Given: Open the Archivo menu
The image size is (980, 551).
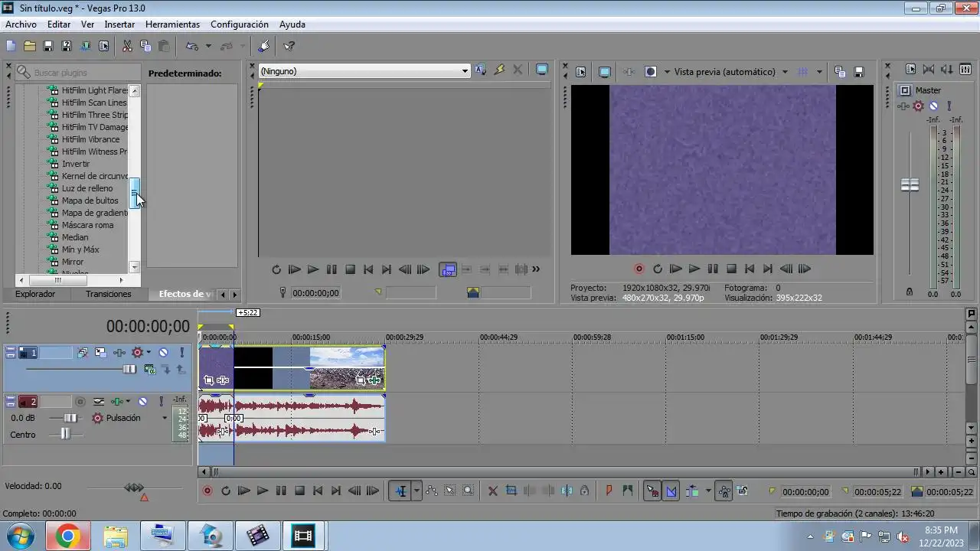Looking at the screenshot, I should [21, 24].
